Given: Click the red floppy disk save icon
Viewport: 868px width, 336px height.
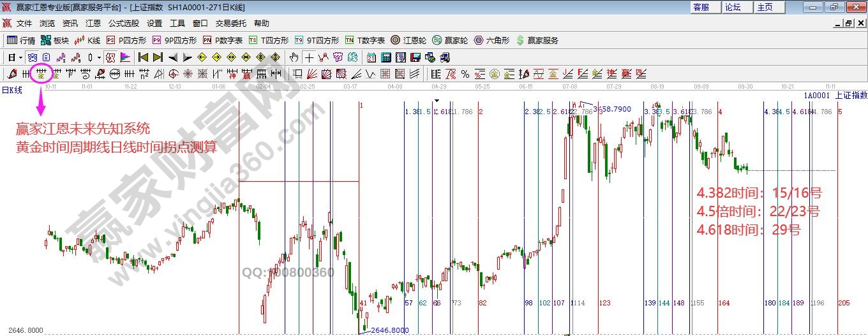Looking at the screenshot, I should [416, 57].
